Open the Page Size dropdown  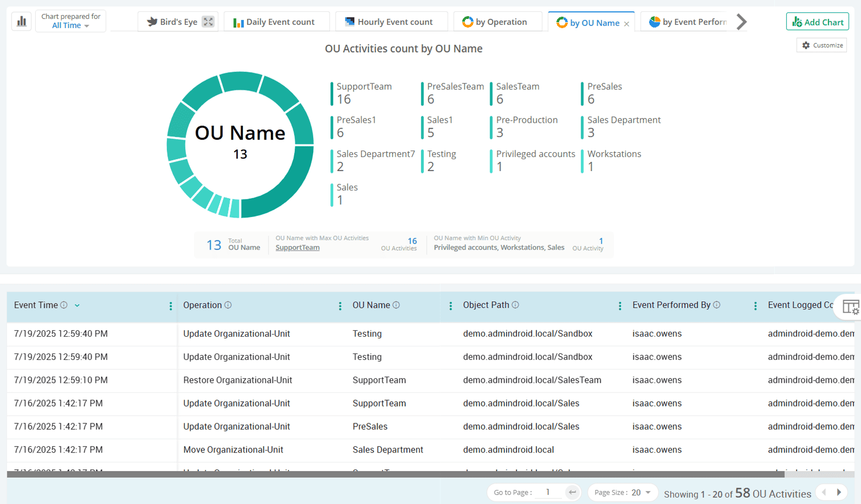click(622, 492)
